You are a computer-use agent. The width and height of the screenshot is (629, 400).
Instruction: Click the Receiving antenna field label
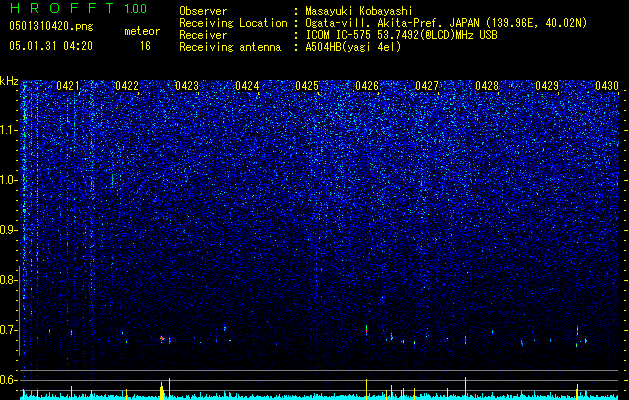pyautogui.click(x=230, y=47)
